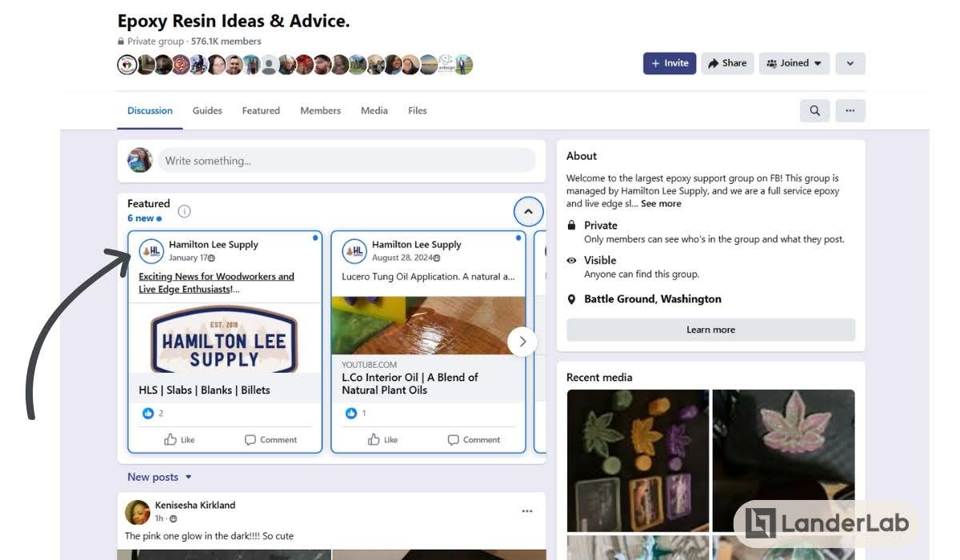Open the three-dots group options menu
This screenshot has width=960, height=560.
coord(850,110)
